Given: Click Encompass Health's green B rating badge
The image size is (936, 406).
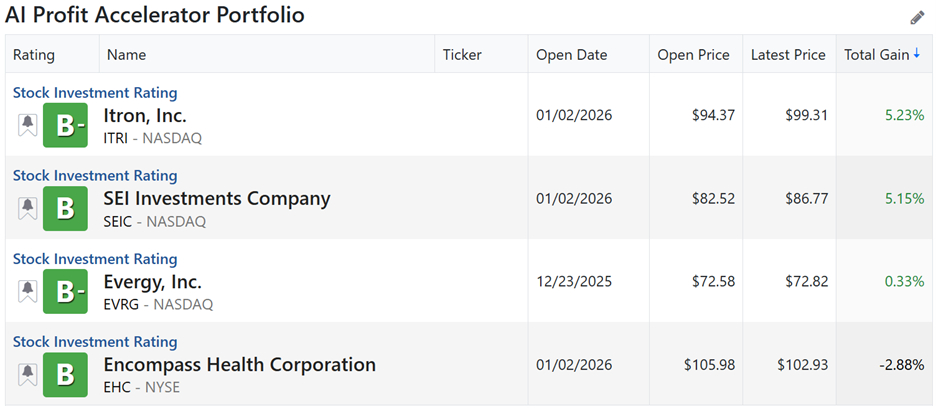Looking at the screenshot, I should tap(65, 374).
